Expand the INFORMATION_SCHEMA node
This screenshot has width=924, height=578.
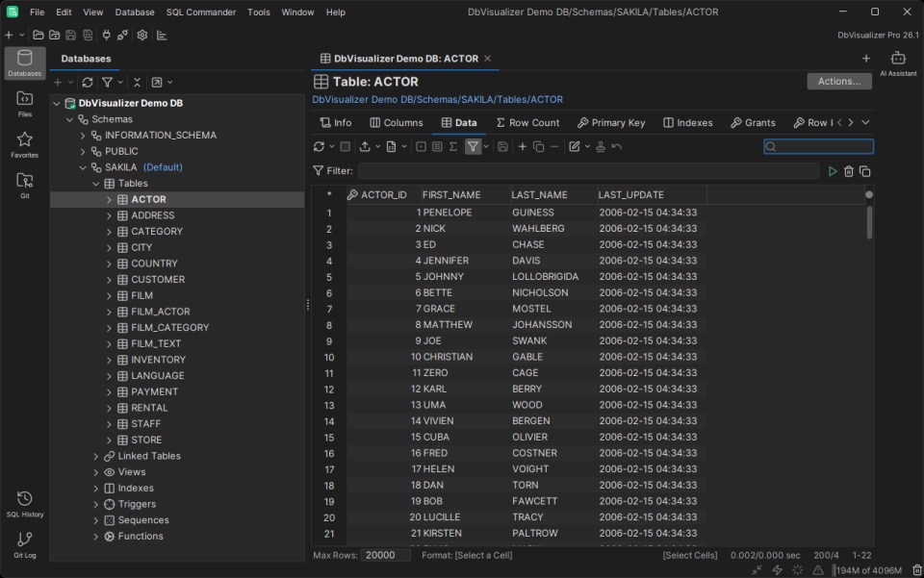[83, 136]
